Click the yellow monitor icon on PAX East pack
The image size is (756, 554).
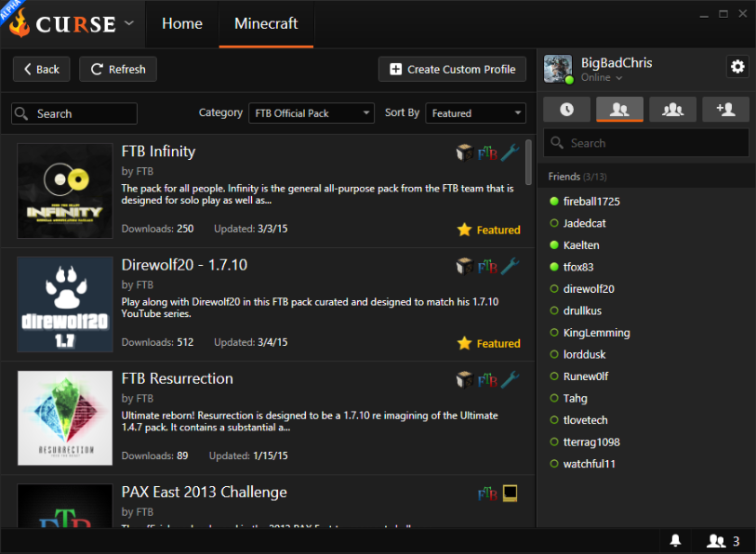511,494
